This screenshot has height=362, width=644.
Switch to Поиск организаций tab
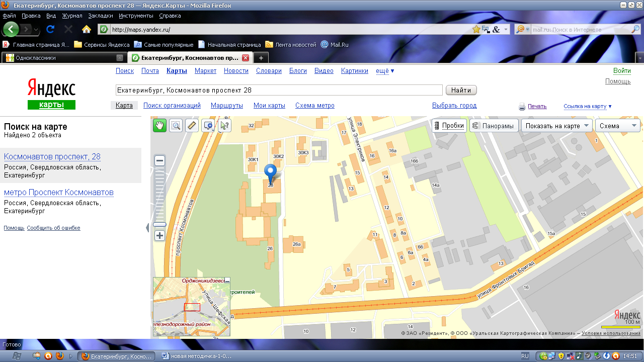172,106
